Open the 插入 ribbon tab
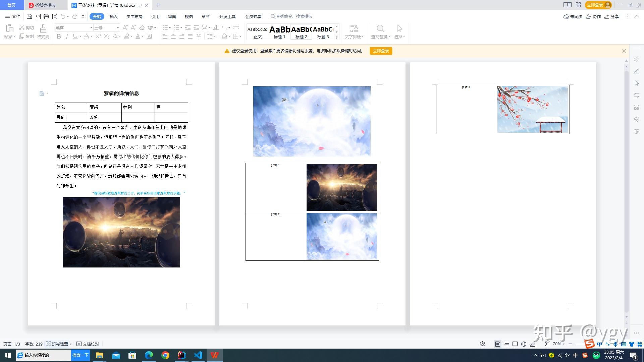This screenshot has width=644, height=362. coord(114,16)
